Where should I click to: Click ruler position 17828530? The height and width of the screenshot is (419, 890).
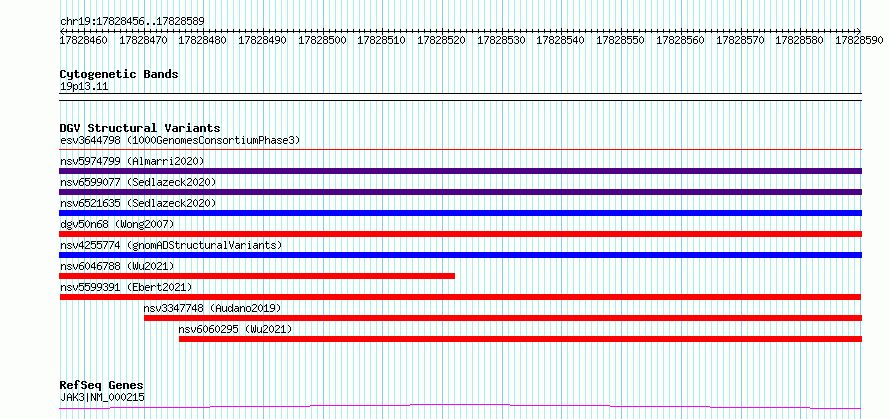point(501,40)
